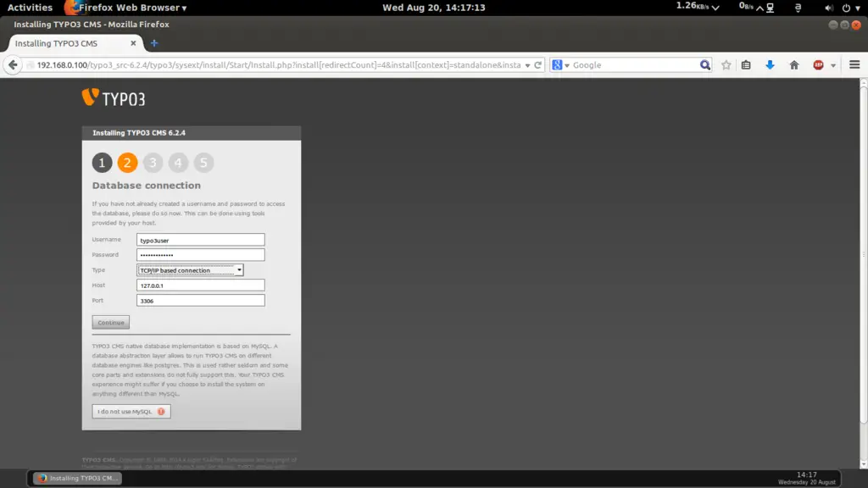Expand the URL history dropdown arrow
This screenshot has width=868, height=488.
tap(527, 65)
